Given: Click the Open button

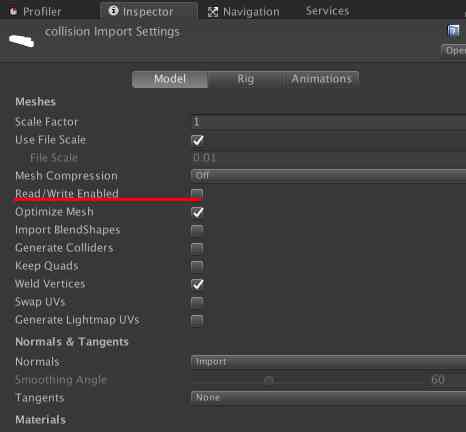Looking at the screenshot, I should (x=454, y=51).
